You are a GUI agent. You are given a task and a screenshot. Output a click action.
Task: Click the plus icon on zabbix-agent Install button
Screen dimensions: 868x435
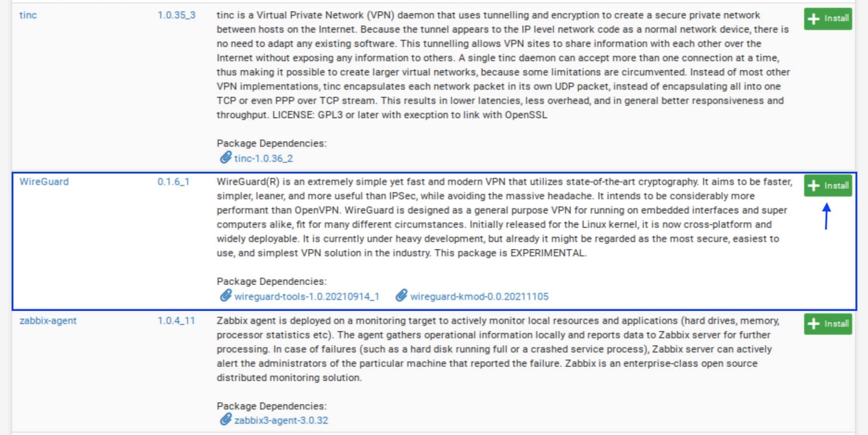(x=813, y=323)
